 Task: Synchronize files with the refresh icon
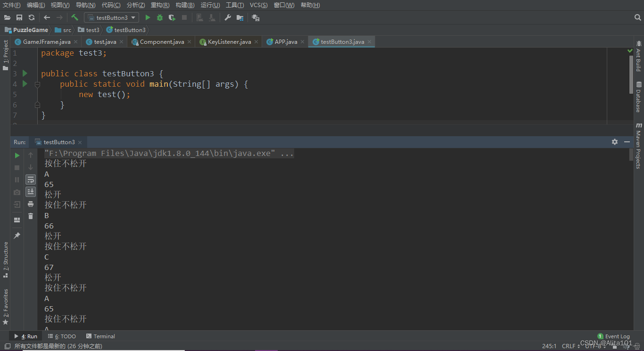[32, 17]
